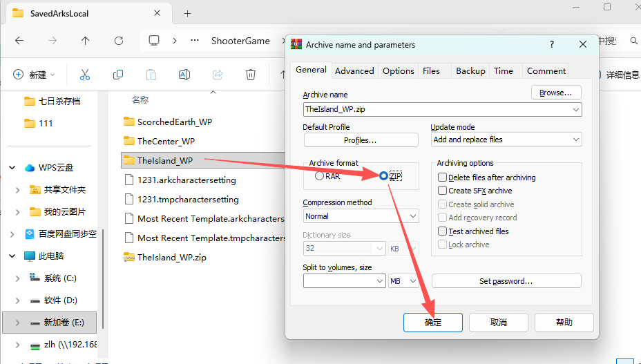Image resolution: width=641 pixels, height=364 pixels.
Task: Click the cut scissors icon in toolbar
Action: pos(85,75)
